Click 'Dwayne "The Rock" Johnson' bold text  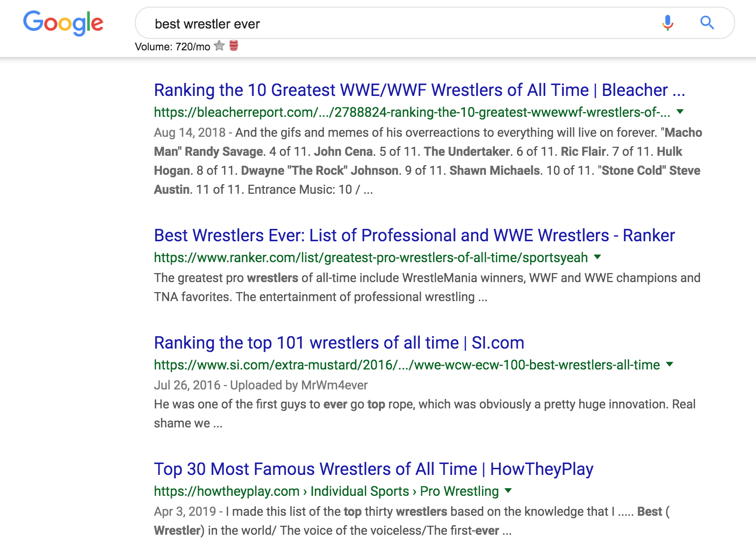tap(320, 170)
